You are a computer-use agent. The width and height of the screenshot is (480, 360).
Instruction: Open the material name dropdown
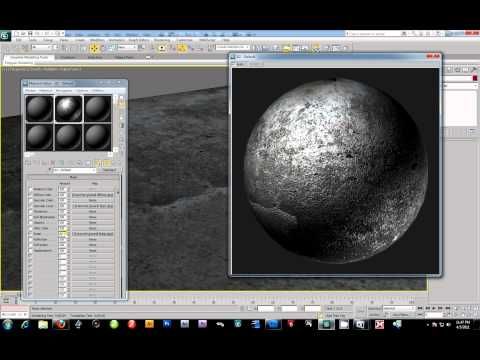click(x=75, y=170)
